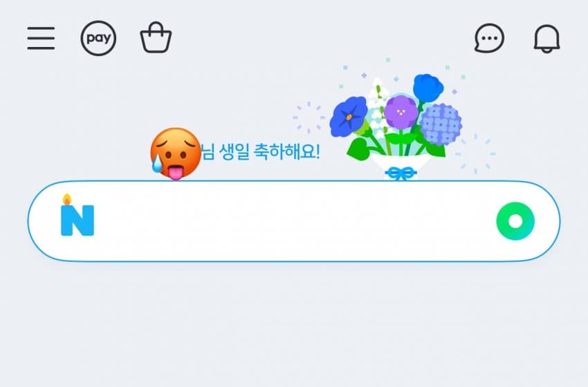Tap the hot face emoji
This screenshot has width=588, height=387.
click(x=176, y=153)
